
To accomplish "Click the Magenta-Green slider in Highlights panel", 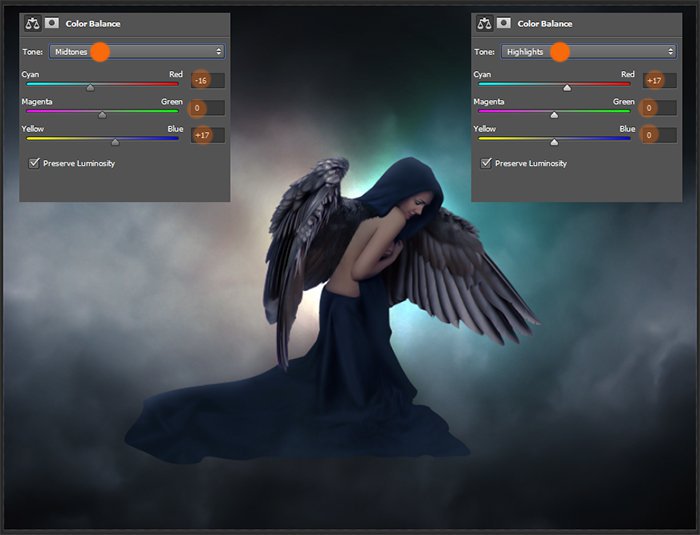I will 554,111.
